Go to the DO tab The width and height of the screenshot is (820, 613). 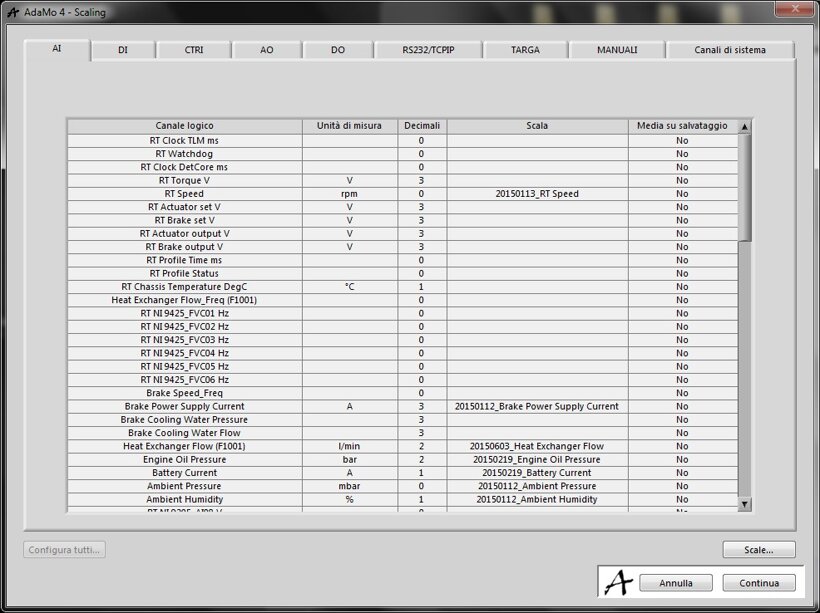[x=338, y=50]
